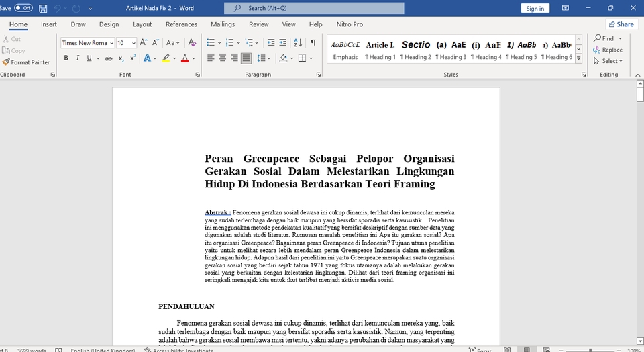Toggle the AutoSave switch off/on
Image resolution: width=644 pixels, height=352 pixels.
[x=23, y=8]
